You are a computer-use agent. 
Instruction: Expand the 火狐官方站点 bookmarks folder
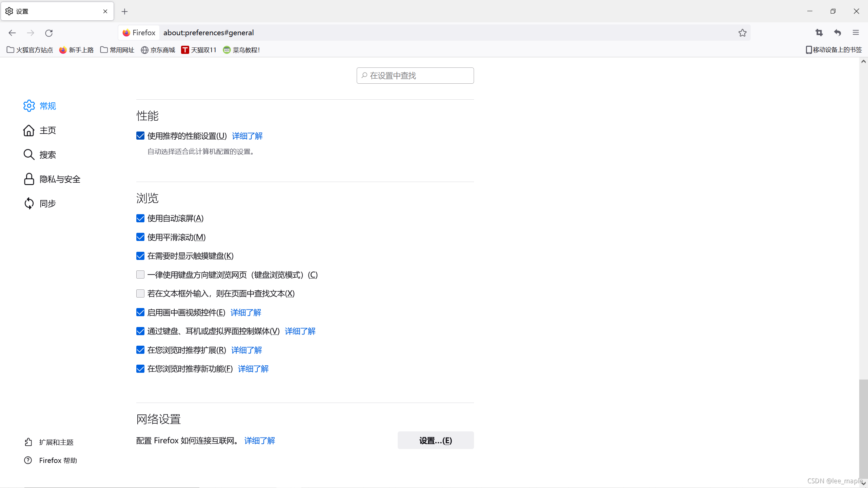[x=30, y=50]
